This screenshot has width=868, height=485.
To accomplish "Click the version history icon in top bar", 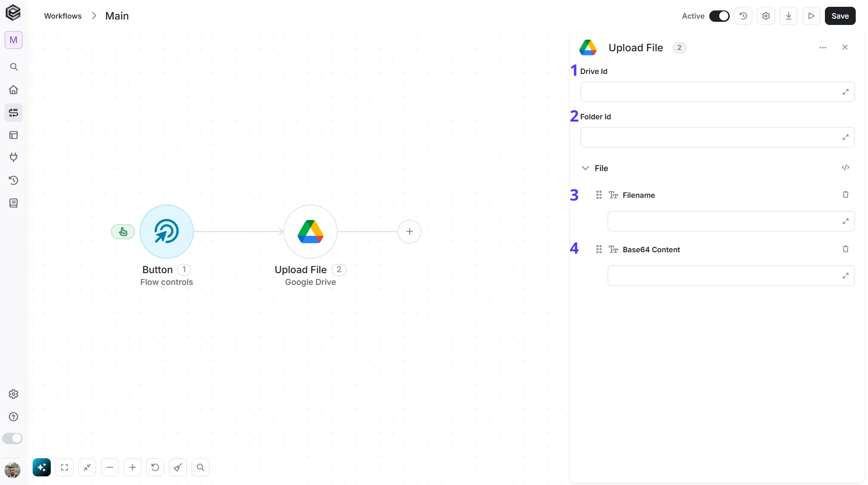I will pos(743,16).
